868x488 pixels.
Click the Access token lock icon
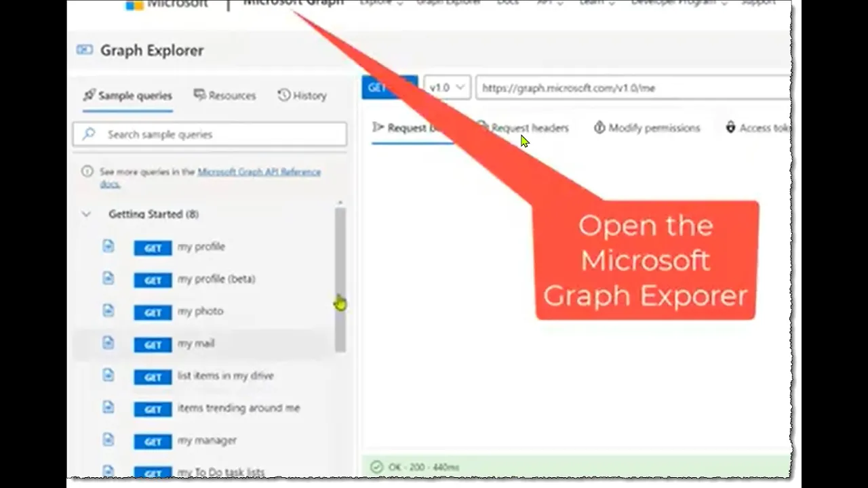click(730, 127)
